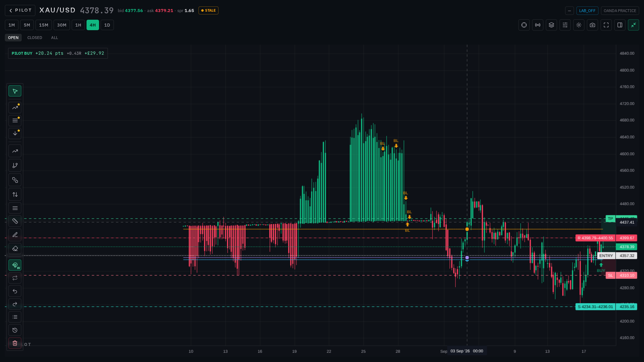Image resolution: width=644 pixels, height=362 pixels.
Task: Select the pencil draw tool
Action: point(15,234)
